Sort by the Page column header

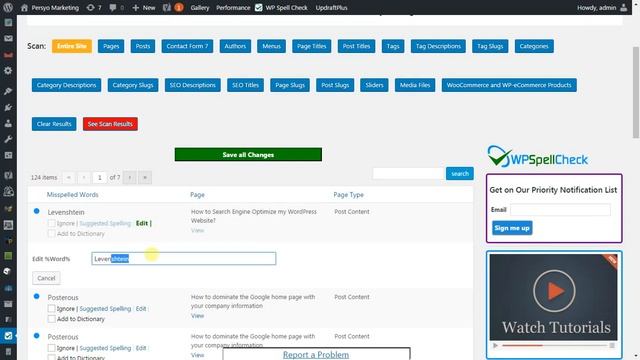197,195
